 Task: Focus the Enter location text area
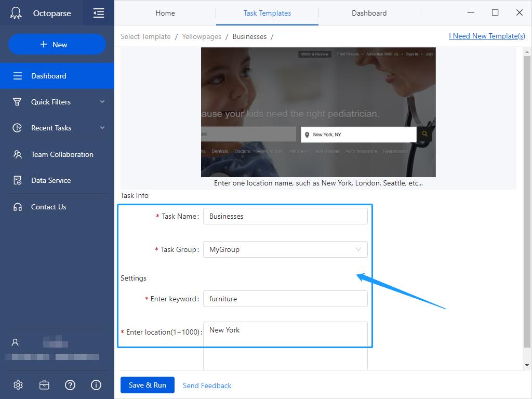[x=285, y=345]
